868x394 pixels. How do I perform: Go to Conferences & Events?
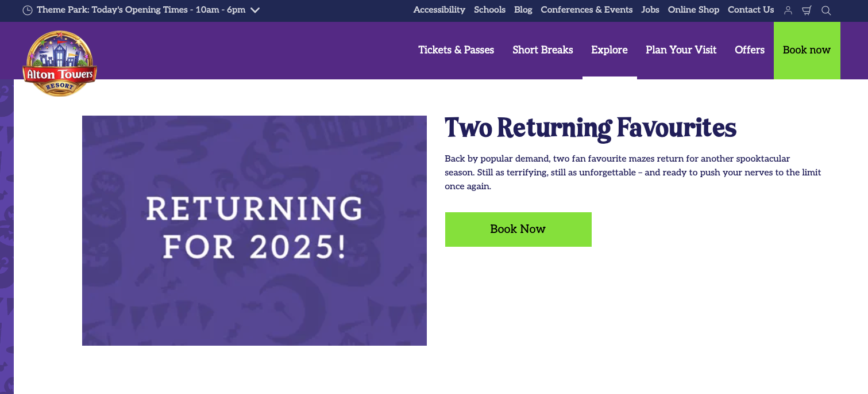(587, 10)
